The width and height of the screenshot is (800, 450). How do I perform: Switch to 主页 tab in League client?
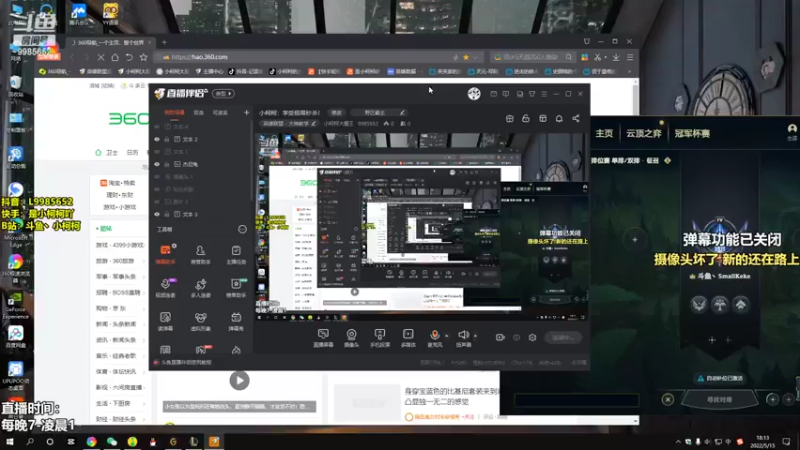coord(604,134)
